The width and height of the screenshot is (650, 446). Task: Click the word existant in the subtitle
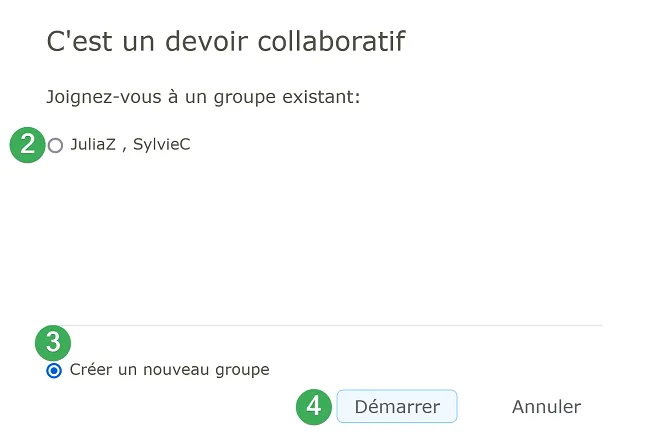pos(321,97)
